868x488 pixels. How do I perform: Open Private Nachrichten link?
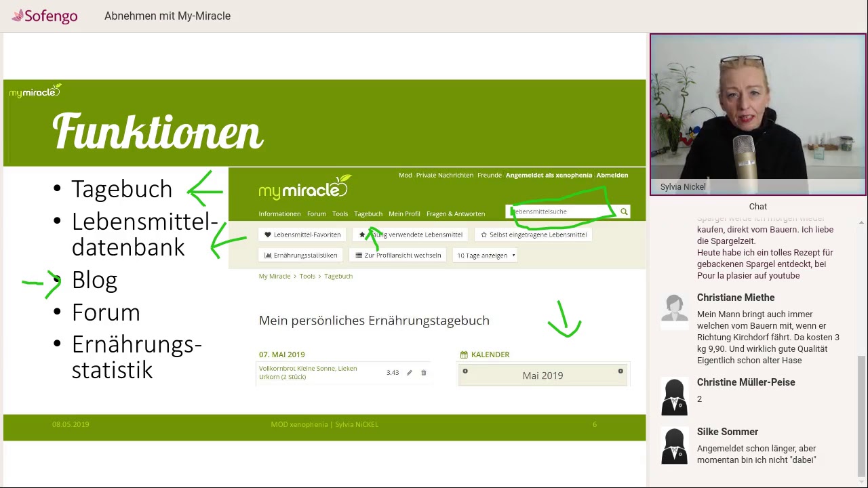pyautogui.click(x=445, y=176)
